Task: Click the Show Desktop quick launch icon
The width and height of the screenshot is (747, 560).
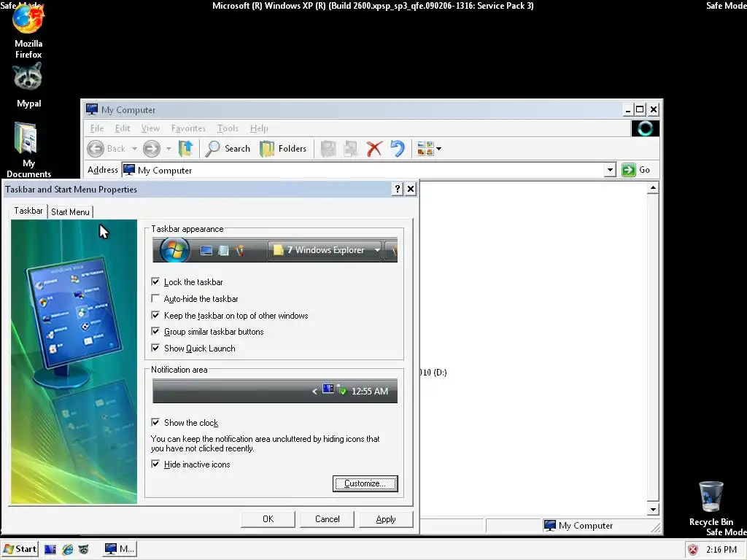Action: (50, 549)
